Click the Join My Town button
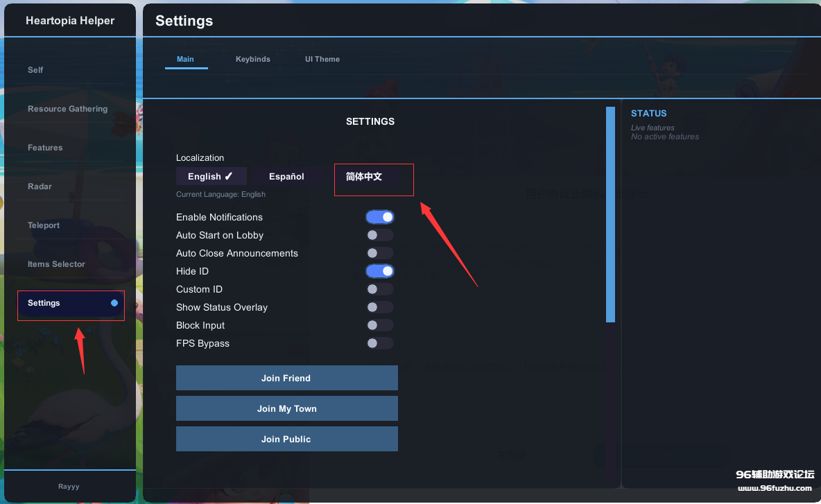The width and height of the screenshot is (821, 504). click(286, 408)
